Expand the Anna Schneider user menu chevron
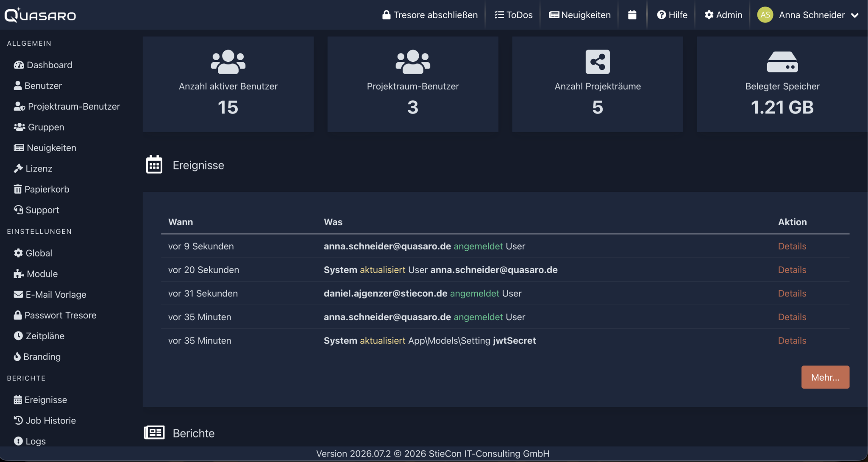868x462 pixels. click(855, 15)
